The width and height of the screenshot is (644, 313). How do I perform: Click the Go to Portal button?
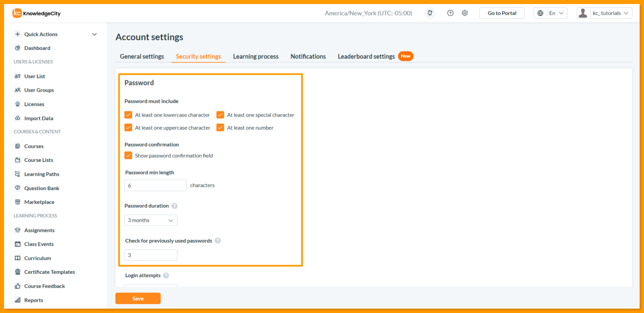[502, 13]
